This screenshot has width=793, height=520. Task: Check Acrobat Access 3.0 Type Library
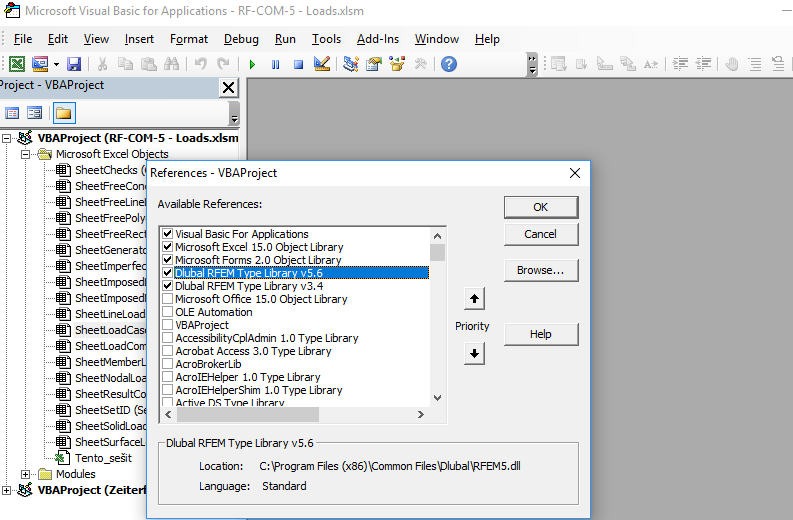click(x=167, y=351)
